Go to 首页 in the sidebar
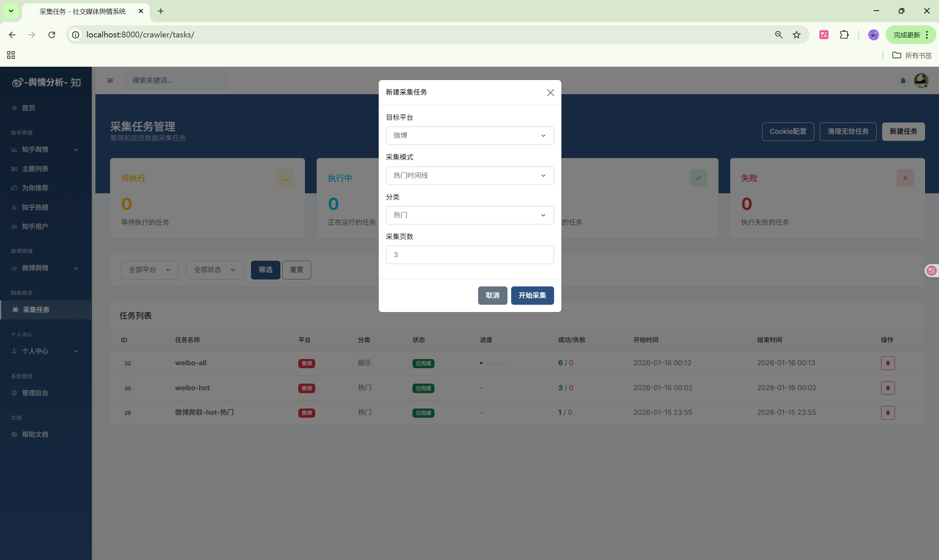The image size is (939, 560). [28, 108]
